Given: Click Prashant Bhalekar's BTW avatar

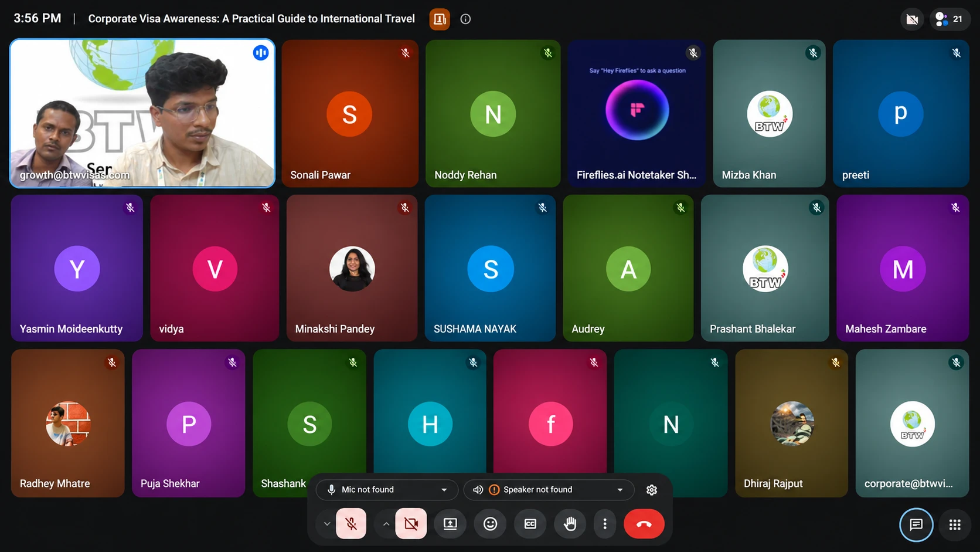Looking at the screenshot, I should tap(765, 269).
